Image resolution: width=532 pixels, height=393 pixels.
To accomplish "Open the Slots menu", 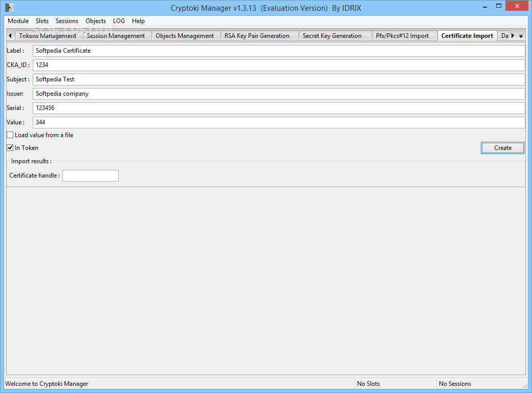I will pos(42,21).
